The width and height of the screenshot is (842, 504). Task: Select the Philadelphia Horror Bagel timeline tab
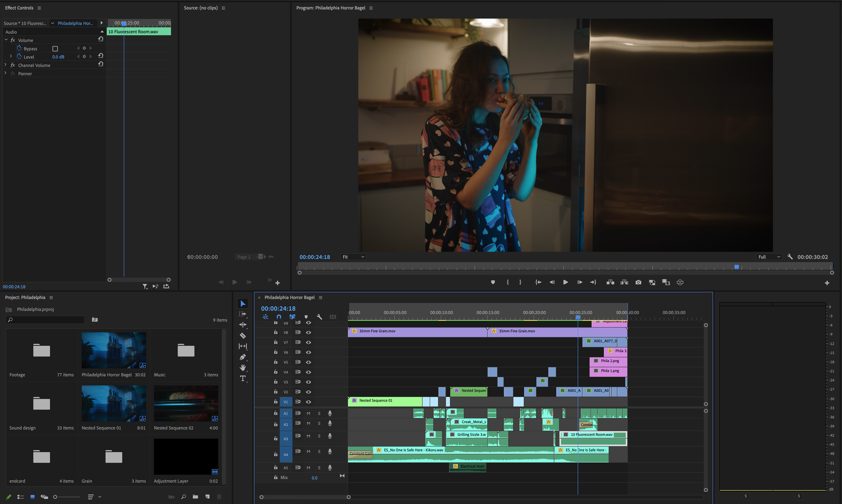(x=289, y=298)
